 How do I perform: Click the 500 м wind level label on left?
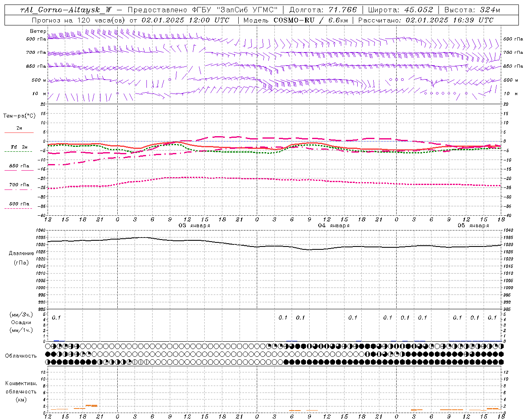pyautogui.click(x=39, y=80)
